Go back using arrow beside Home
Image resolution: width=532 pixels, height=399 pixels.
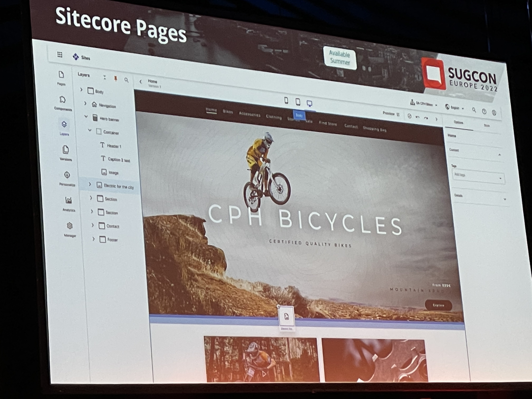coord(141,82)
